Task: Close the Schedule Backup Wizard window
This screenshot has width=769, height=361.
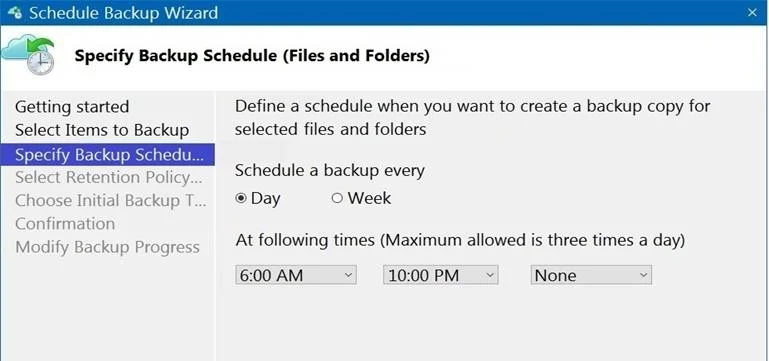Action: tap(752, 13)
